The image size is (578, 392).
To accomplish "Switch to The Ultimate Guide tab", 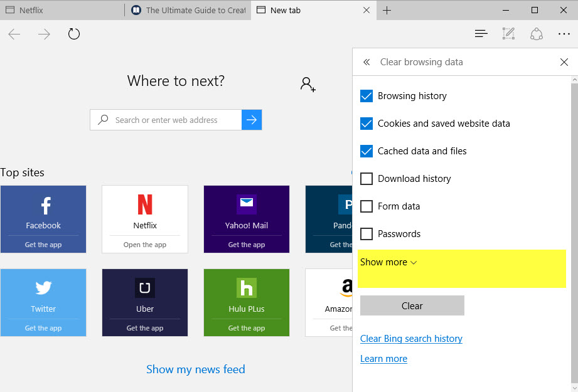I will pyautogui.click(x=188, y=10).
